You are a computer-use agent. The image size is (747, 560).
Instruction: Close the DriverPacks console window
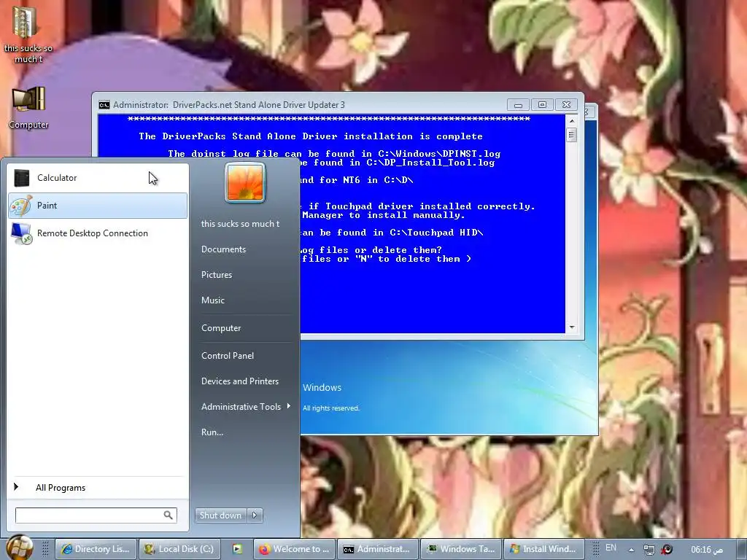pos(566,105)
